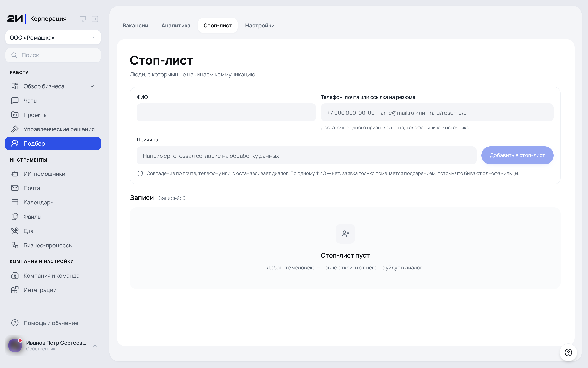Select the Подбор sidebar item
Viewport: 588px width, 368px height.
tap(53, 144)
